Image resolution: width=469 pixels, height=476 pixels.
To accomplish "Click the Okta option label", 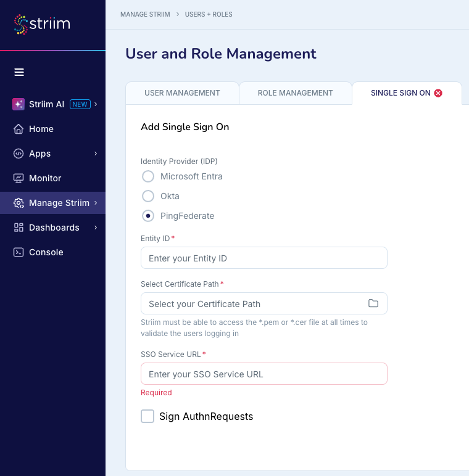I will pos(170,196).
